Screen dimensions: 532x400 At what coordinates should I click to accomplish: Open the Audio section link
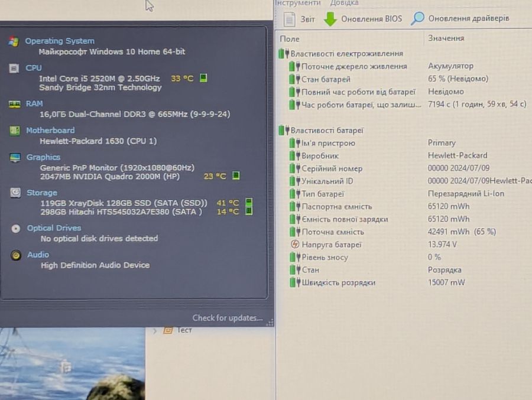[x=38, y=255]
